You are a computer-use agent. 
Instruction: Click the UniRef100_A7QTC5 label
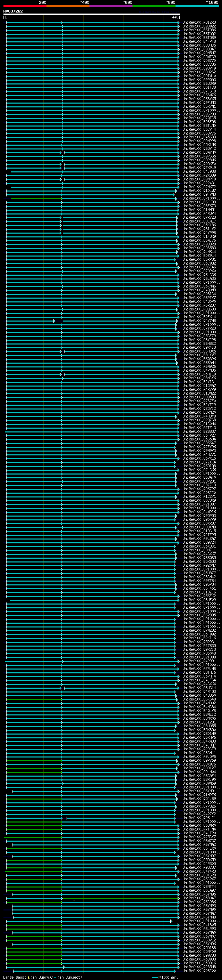tap(199, 118)
